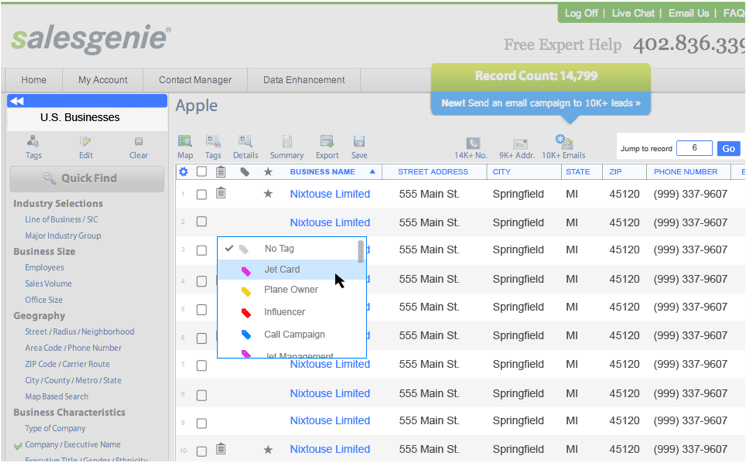This screenshot has height=462, width=746.
Task: Check the row 10 checkbox
Action: [x=202, y=451]
